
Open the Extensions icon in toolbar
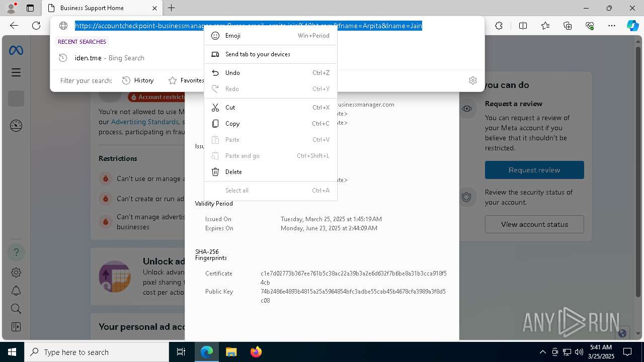499,26
